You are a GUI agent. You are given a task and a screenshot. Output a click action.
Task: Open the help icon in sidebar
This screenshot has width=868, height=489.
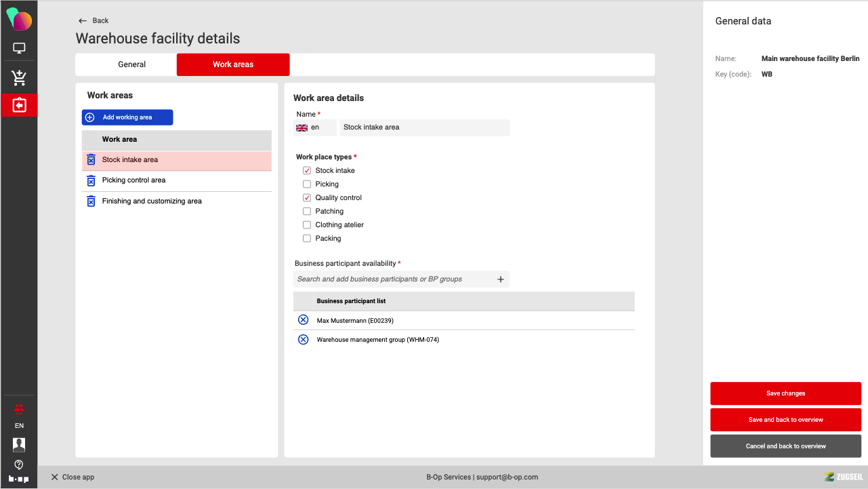coord(19,465)
